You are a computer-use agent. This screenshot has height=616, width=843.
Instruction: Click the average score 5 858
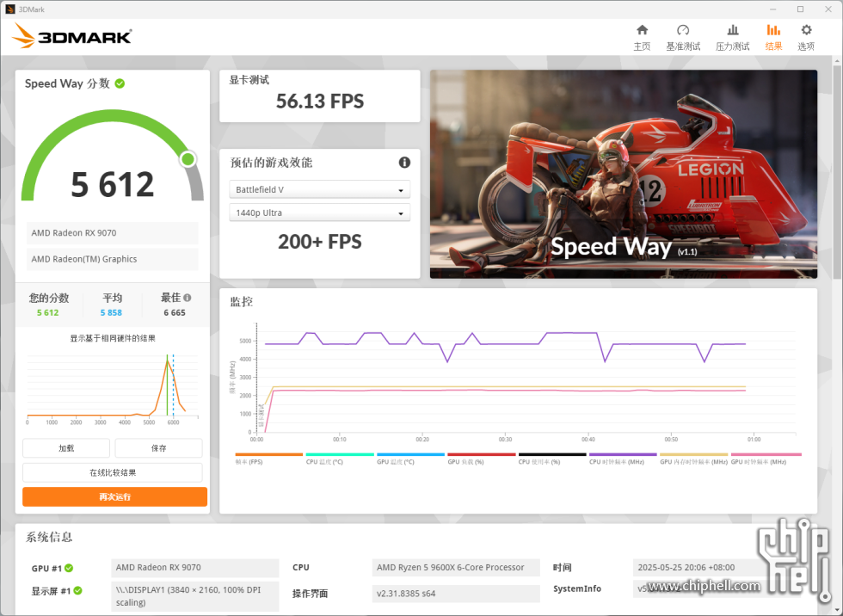[x=111, y=313]
